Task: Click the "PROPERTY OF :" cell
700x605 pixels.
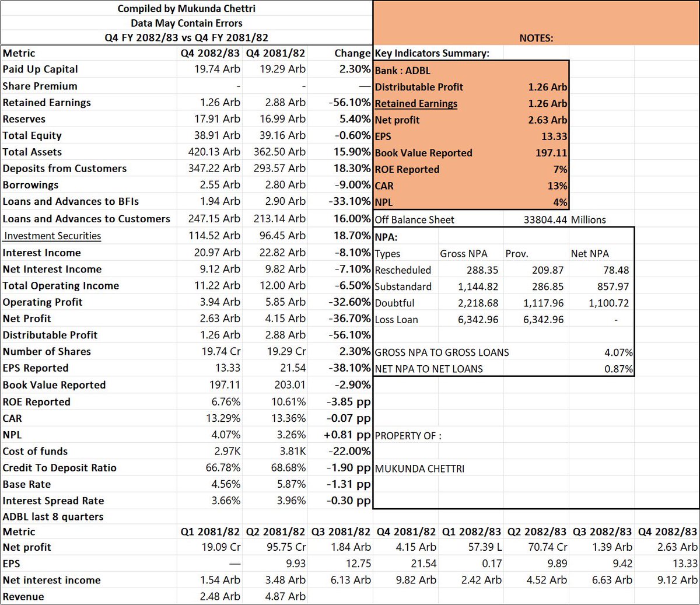Action: tap(408, 436)
